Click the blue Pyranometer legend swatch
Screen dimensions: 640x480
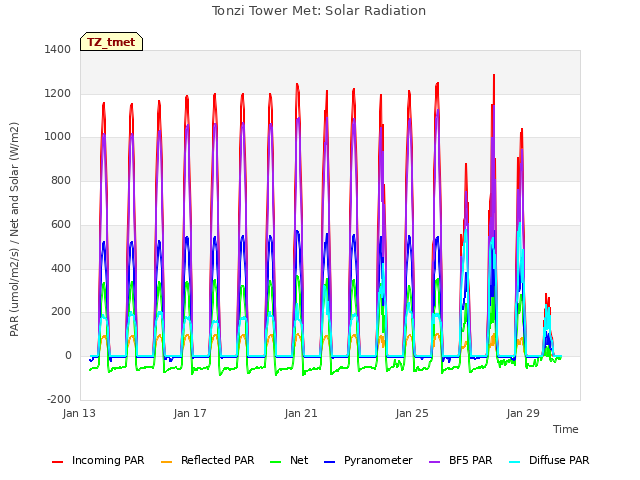coord(329,462)
